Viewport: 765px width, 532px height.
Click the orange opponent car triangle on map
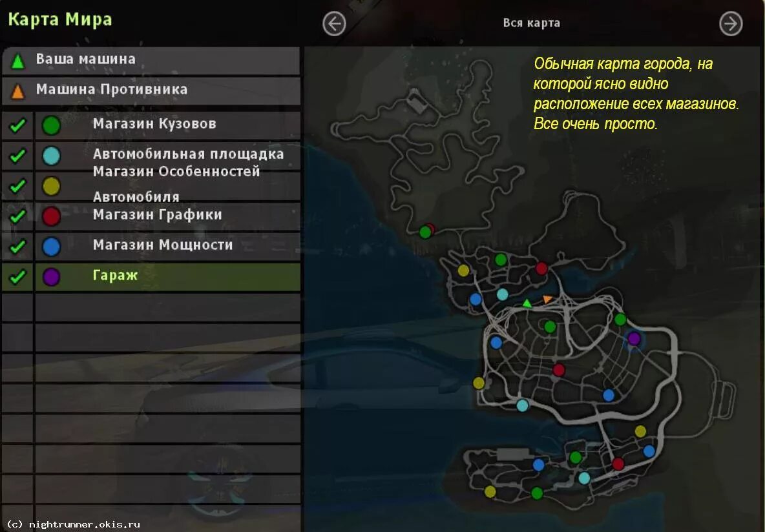click(547, 298)
